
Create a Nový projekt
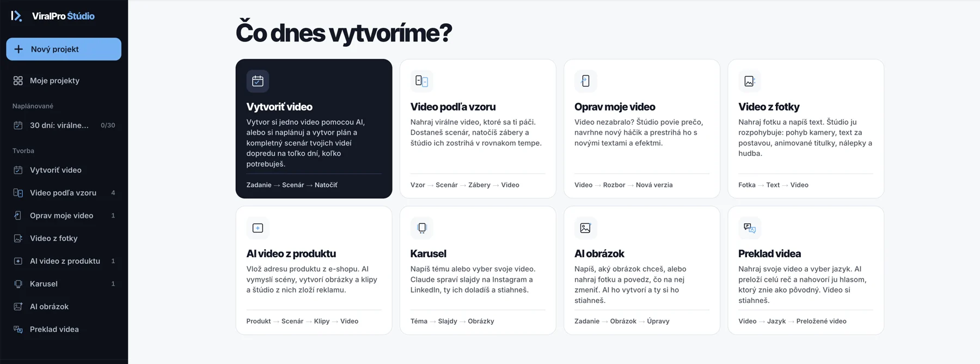(x=64, y=49)
